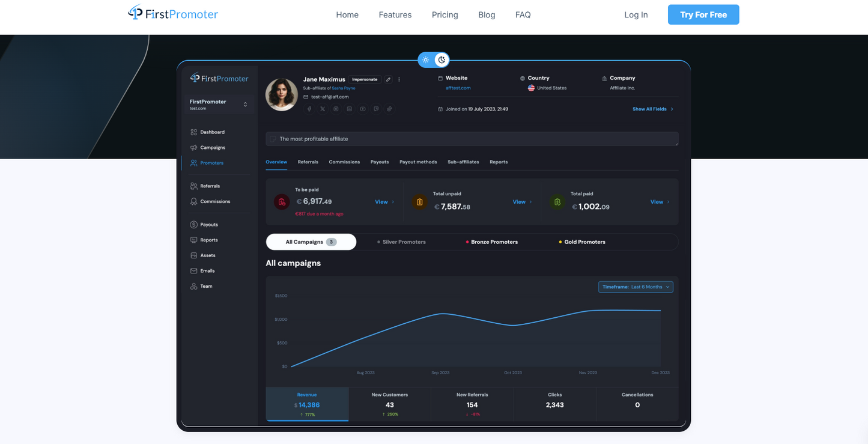Expand Show All Fields chevron
The image size is (868, 444).
point(672,109)
